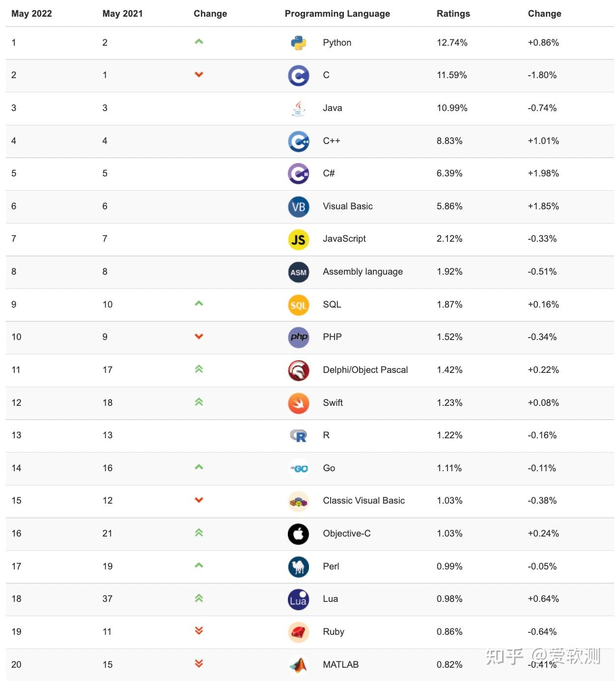Click the Delphi/Object Pascal language name
The width and height of the screenshot is (616, 681).
[365, 370]
